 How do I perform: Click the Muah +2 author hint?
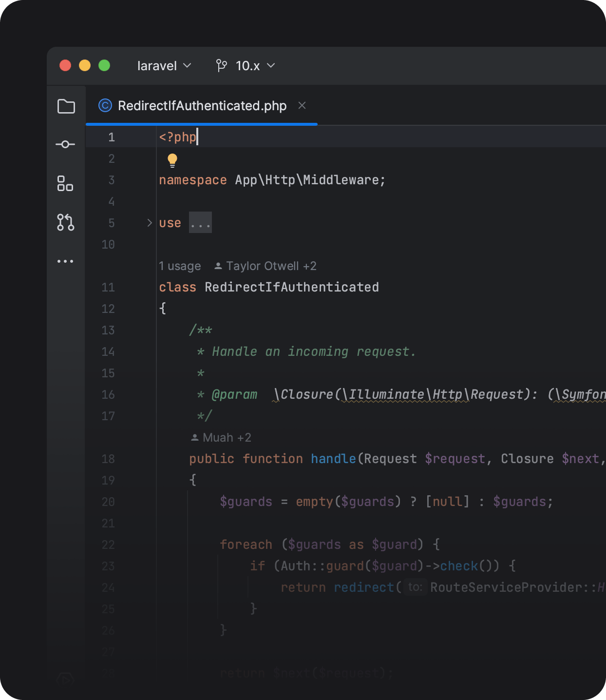pos(222,438)
